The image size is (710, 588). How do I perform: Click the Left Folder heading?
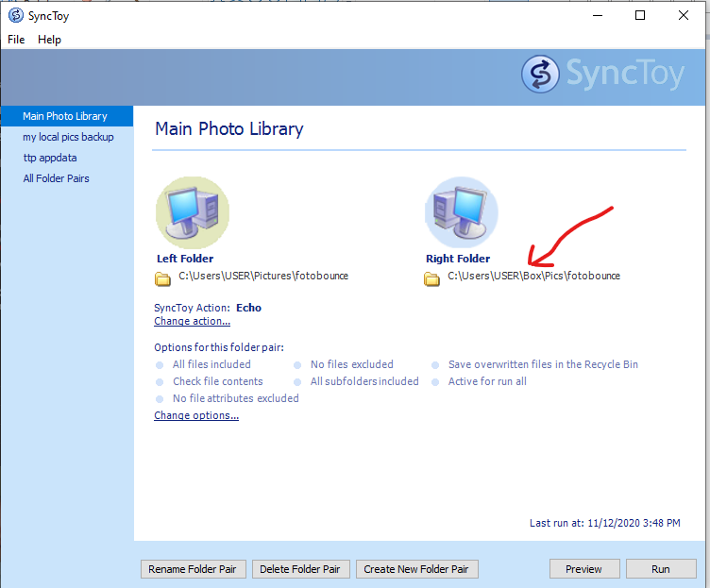click(x=185, y=259)
